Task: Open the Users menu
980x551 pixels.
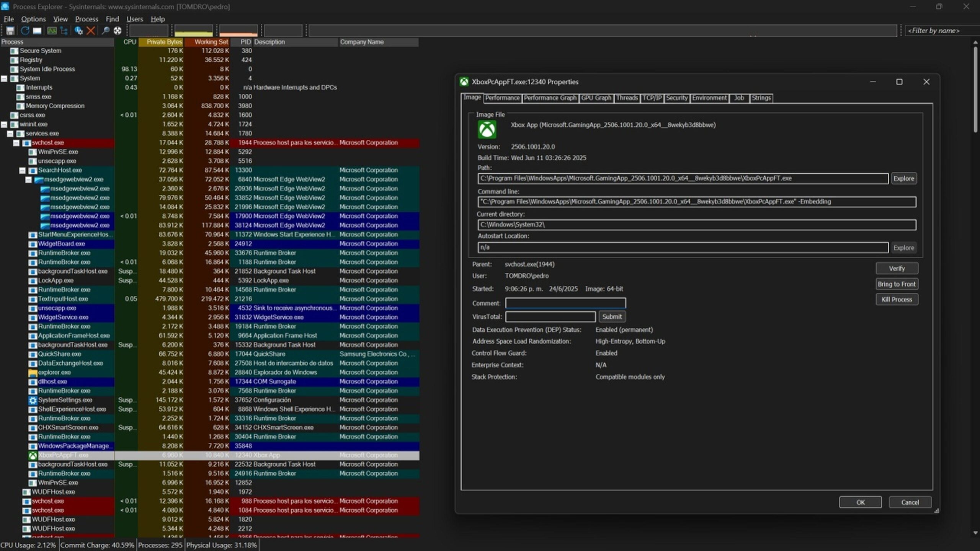Action: pos(135,19)
